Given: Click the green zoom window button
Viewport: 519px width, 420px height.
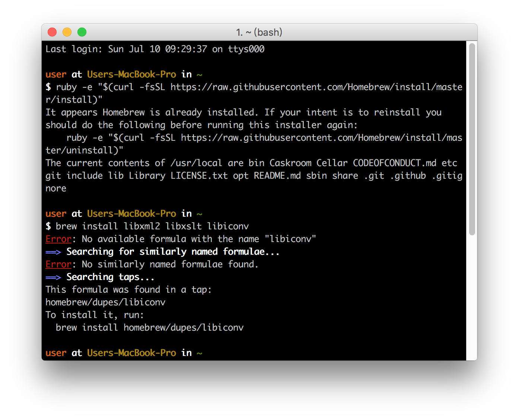Looking at the screenshot, I should (82, 32).
